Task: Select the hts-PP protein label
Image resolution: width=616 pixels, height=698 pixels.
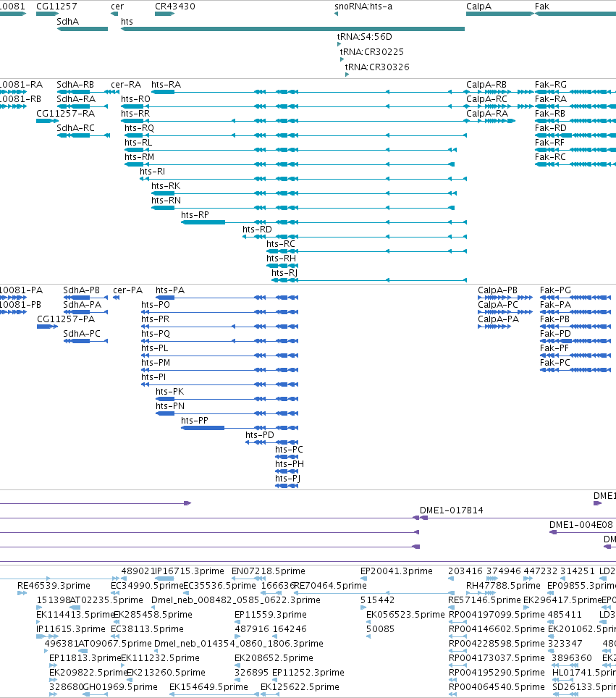Action: pyautogui.click(x=195, y=420)
